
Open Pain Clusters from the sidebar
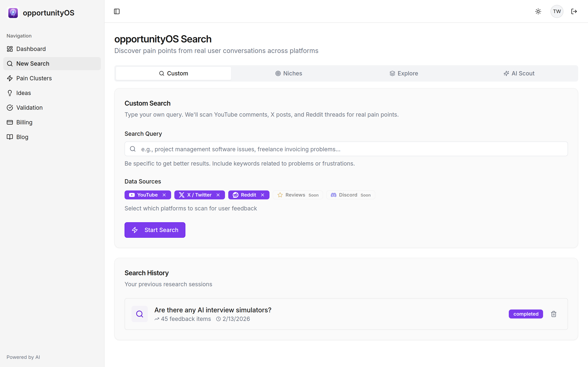[34, 78]
